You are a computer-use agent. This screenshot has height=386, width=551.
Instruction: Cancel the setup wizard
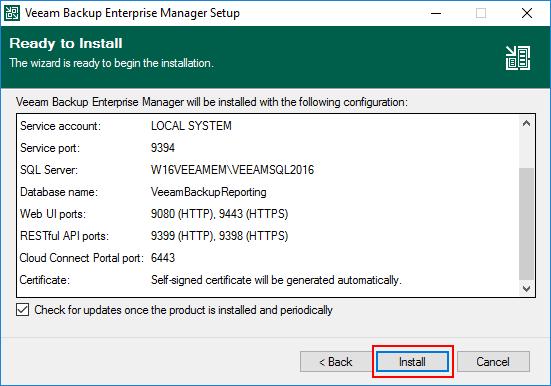[x=493, y=361]
